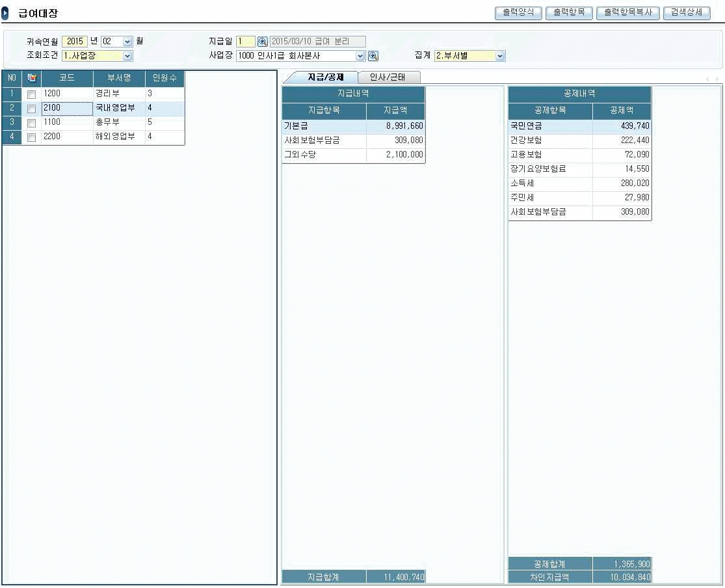Image resolution: width=725 pixels, height=588 pixels.
Task: Toggle the checkbox for 해외영업부
Action: pos(31,137)
